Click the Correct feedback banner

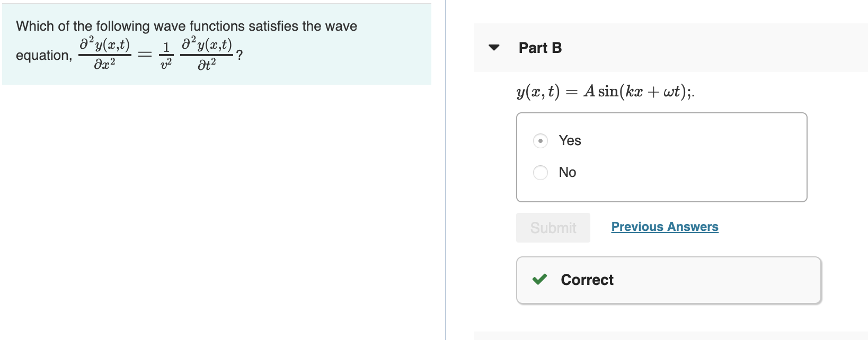coord(668,280)
